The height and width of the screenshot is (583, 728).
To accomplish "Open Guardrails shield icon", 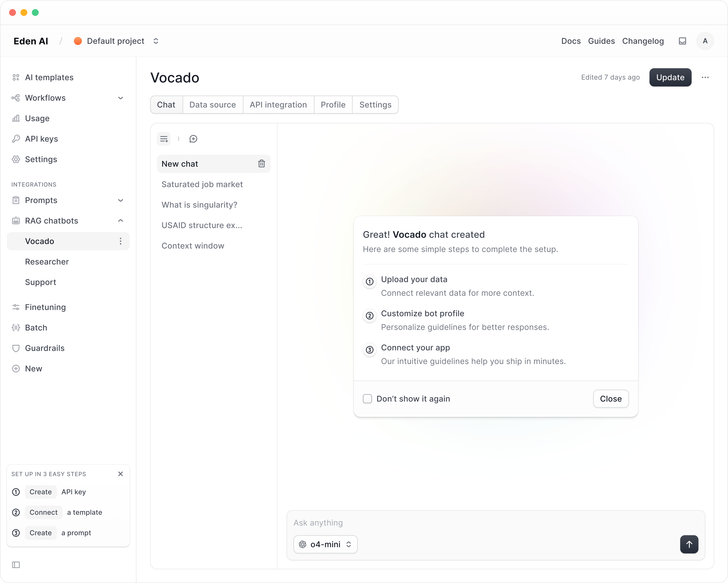I will coord(16,348).
